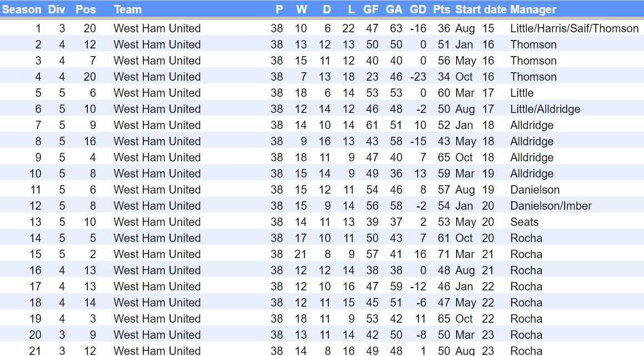The image size is (644, 356).
Task: Select West Ham United in season 1 row
Action: tap(157, 28)
